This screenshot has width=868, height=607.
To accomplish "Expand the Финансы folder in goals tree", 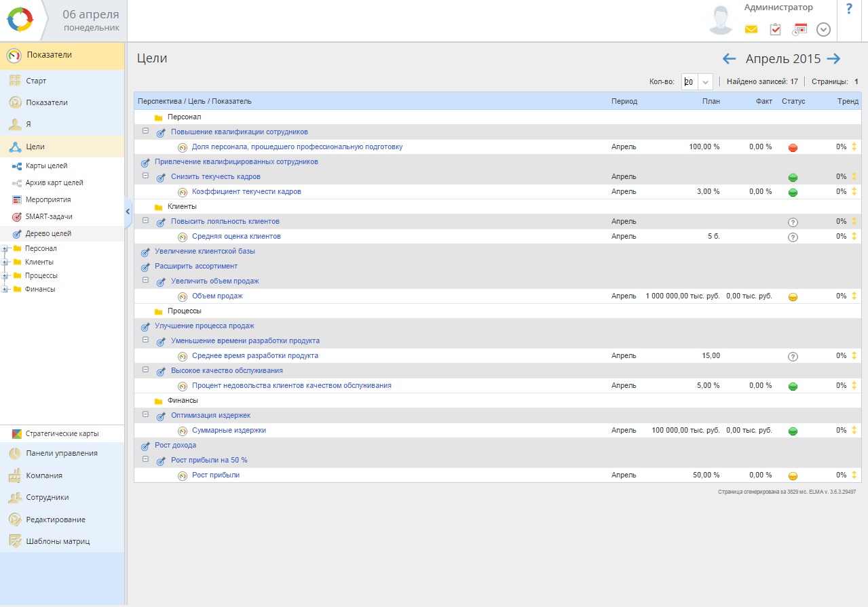I will click(x=5, y=290).
